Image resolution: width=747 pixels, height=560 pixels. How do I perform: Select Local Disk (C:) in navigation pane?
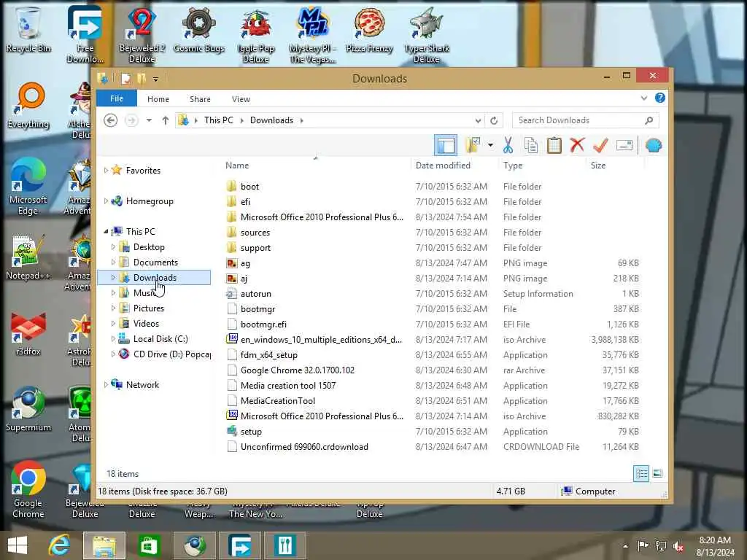(160, 338)
